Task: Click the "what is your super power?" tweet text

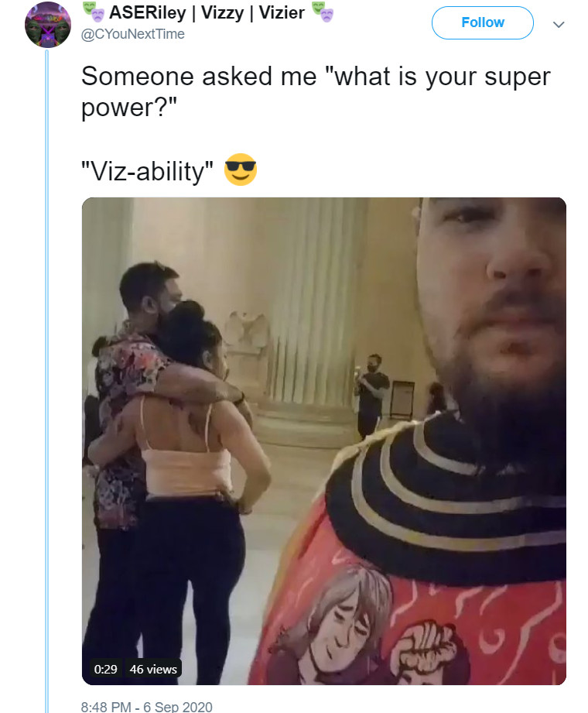Action: click(x=316, y=92)
